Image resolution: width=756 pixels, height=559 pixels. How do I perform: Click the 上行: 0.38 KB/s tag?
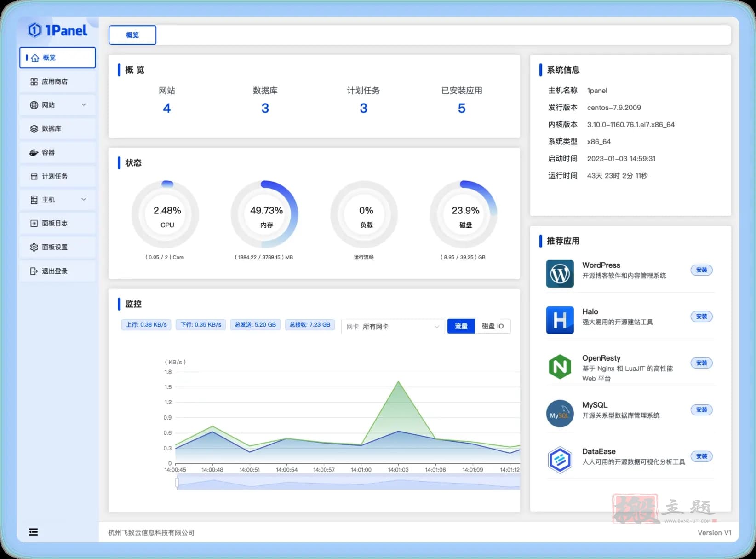tap(146, 325)
